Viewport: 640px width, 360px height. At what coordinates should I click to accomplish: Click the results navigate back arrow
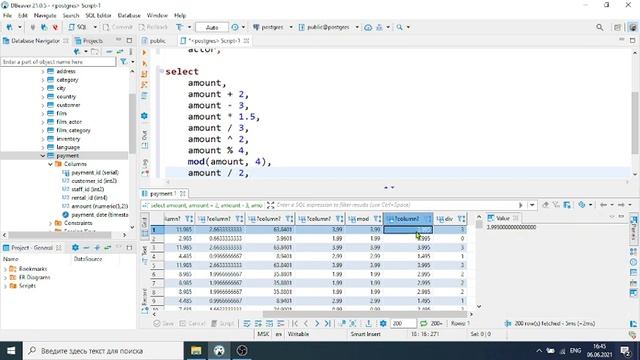point(603,205)
